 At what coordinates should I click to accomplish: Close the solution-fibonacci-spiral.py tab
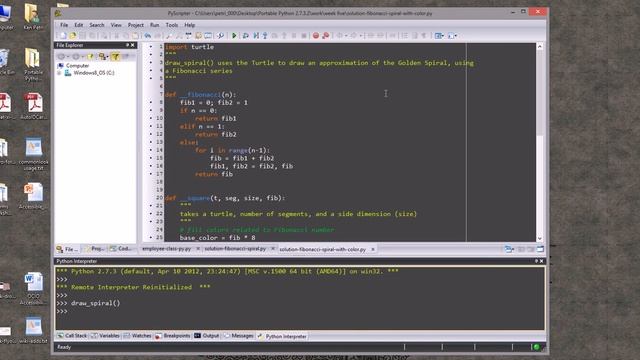pyautogui.click(x=273, y=249)
